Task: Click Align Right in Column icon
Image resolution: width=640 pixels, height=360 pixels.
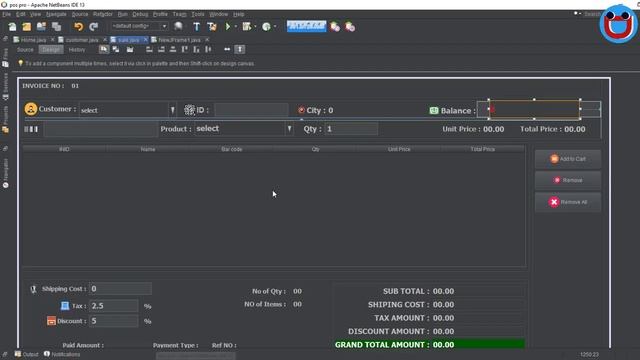Action: (x=161, y=49)
